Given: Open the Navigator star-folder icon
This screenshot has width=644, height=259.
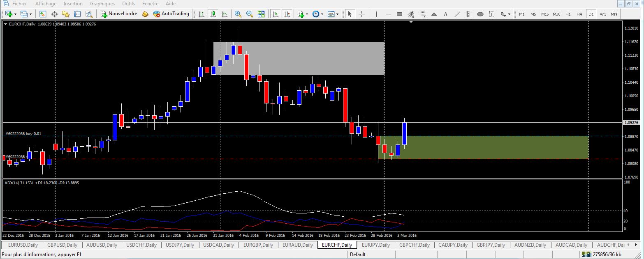Looking at the screenshot, I should click(65, 14).
